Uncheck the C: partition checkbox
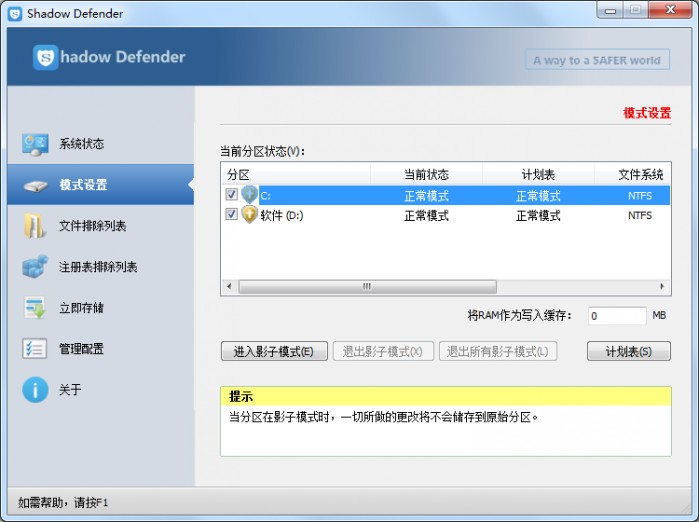This screenshot has height=522, width=699. [231, 194]
